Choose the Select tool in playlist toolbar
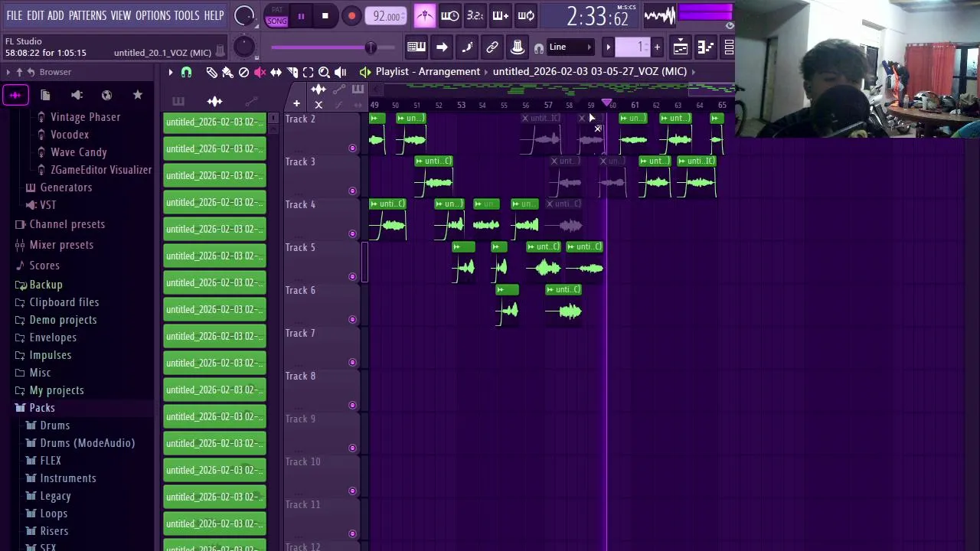 [308, 72]
